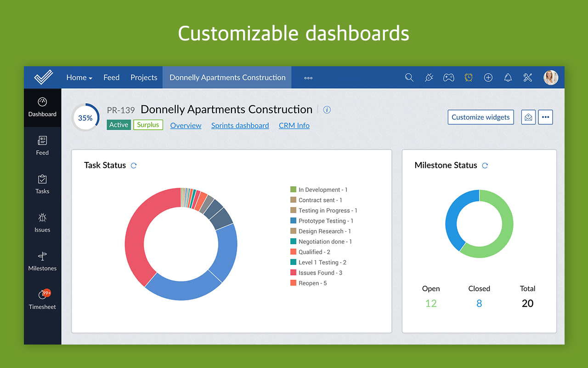Open the notifications bell
588x368 pixels.
point(508,78)
